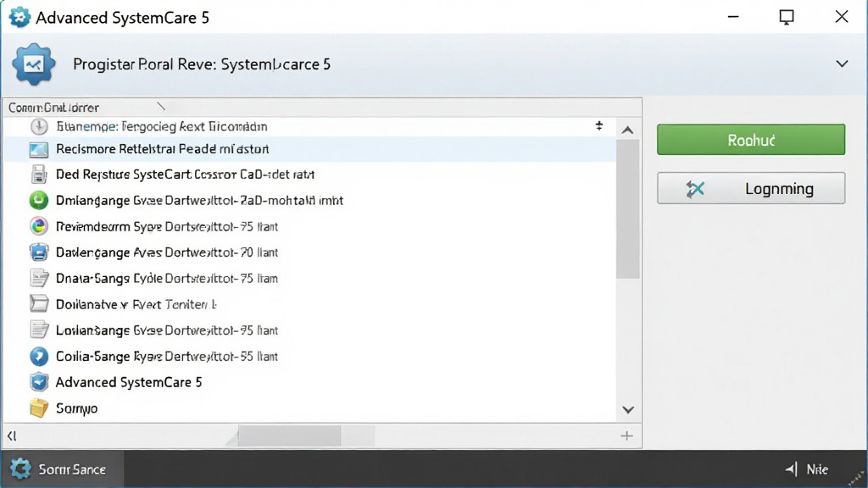The image size is (868, 488).
Task: Select the Previemdearm Syae row text
Action: [167, 227]
